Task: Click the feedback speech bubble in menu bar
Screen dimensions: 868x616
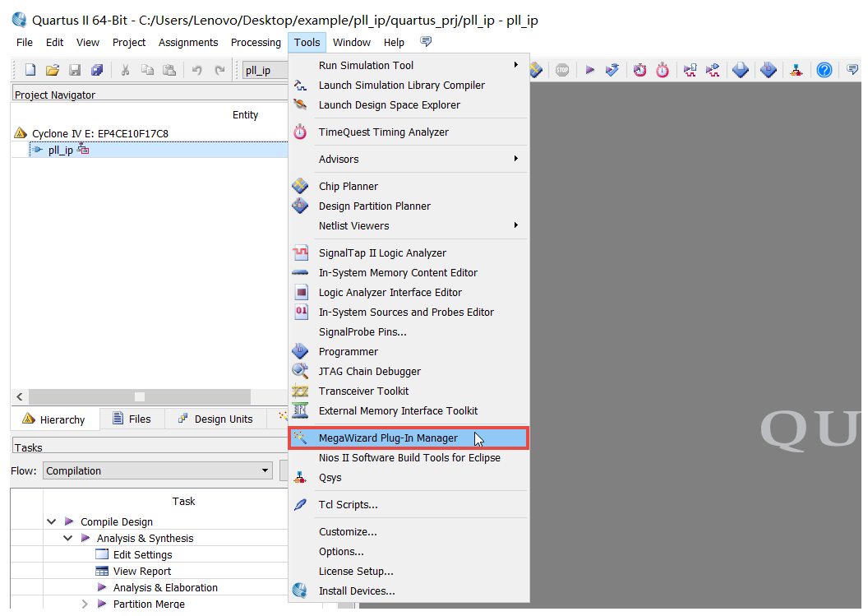Action: [426, 42]
